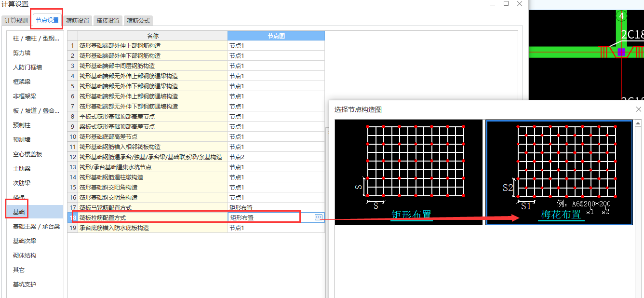
Task: Switch to 箍筋公式 tab
Action: pos(138,21)
